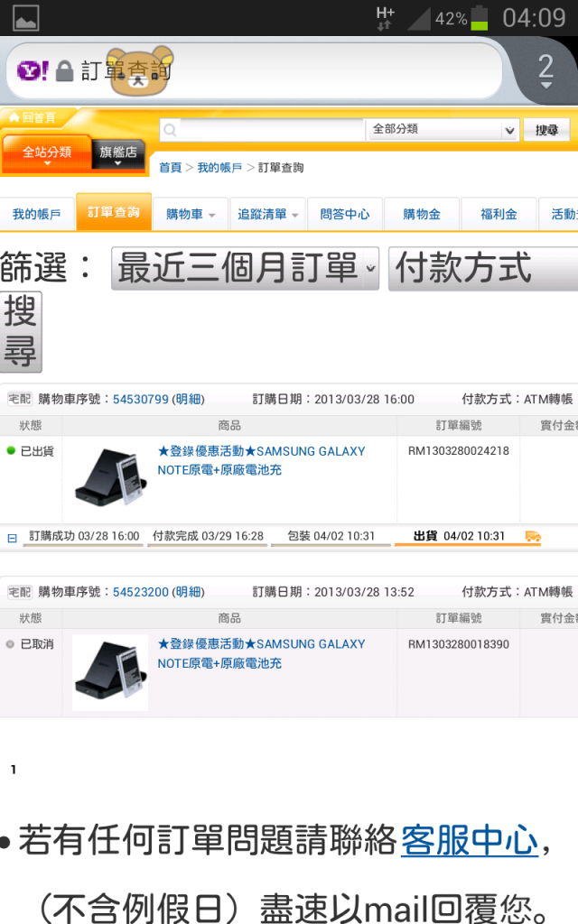Click the product thumbnail of cancelled order
The image size is (578, 924).
[x=110, y=672]
